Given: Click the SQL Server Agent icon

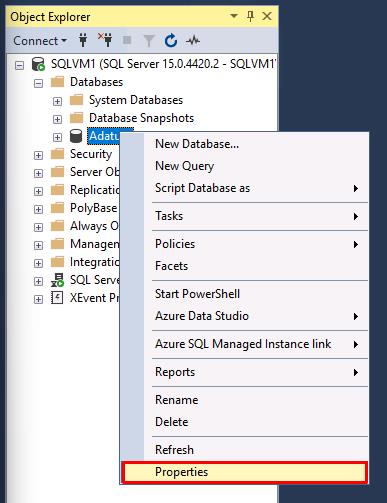Looking at the screenshot, I should point(57,280).
